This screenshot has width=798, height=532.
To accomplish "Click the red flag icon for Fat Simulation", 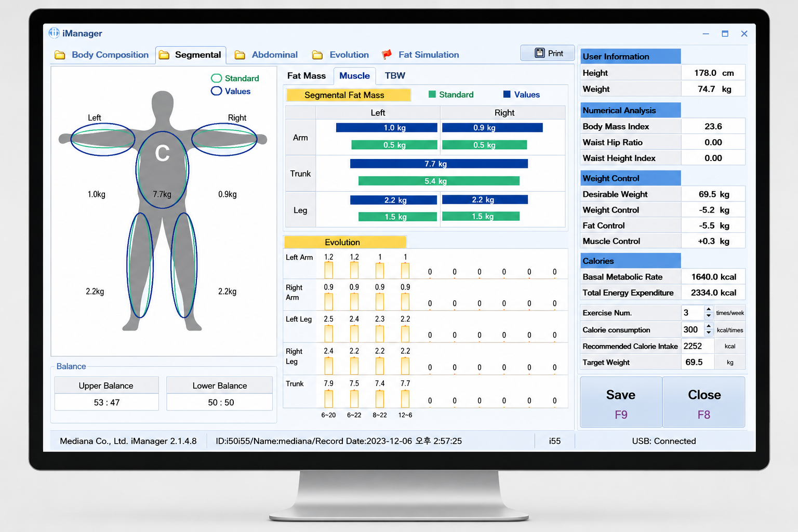I will [387, 55].
